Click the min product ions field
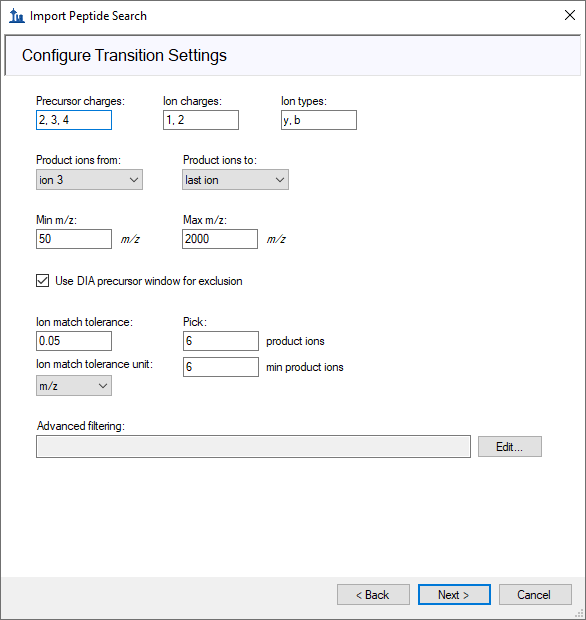This screenshot has width=586, height=620. [221, 367]
